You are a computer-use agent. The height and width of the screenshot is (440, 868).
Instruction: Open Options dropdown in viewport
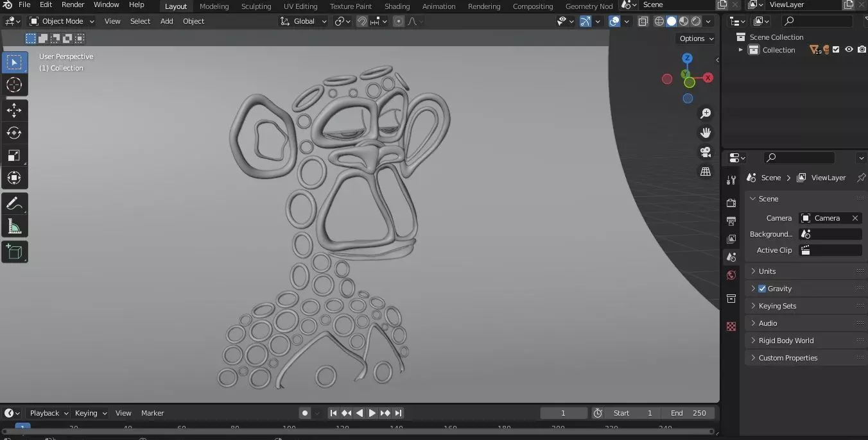coord(697,38)
